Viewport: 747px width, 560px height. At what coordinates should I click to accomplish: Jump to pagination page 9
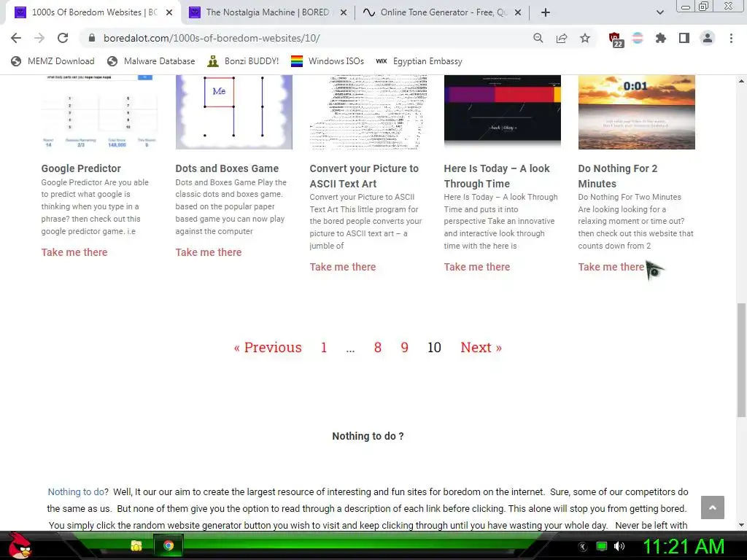pos(404,348)
